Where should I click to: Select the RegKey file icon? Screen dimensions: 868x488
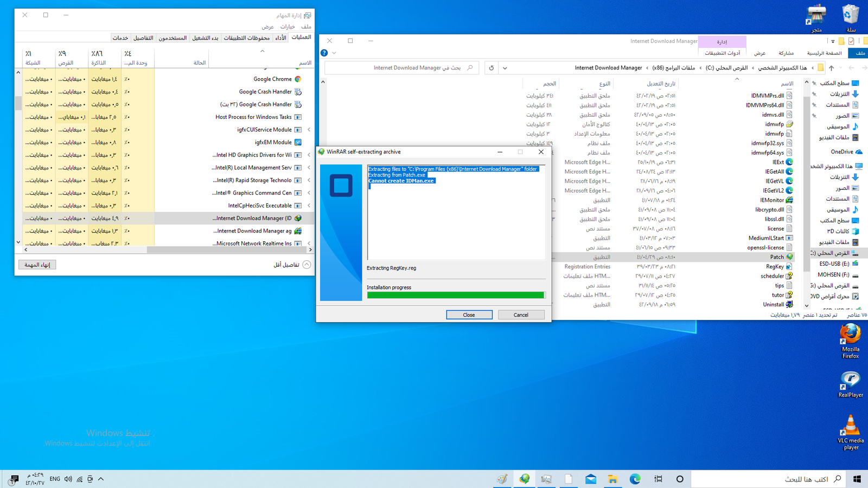point(789,267)
